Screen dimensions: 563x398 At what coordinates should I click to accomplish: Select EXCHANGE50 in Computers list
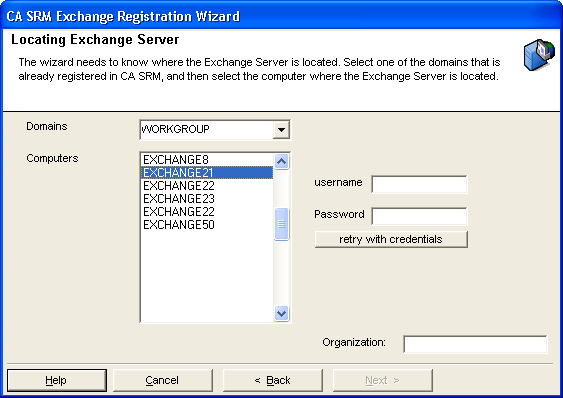click(207, 225)
